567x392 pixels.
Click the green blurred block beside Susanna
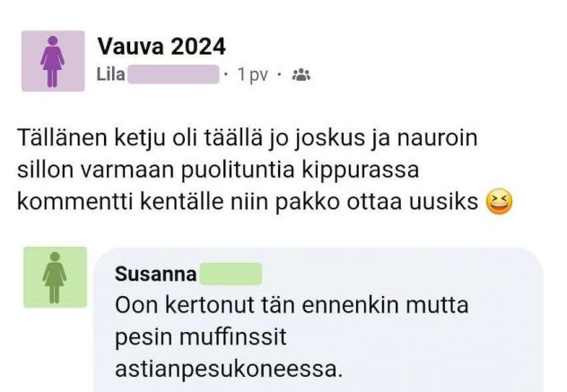pos(231,274)
